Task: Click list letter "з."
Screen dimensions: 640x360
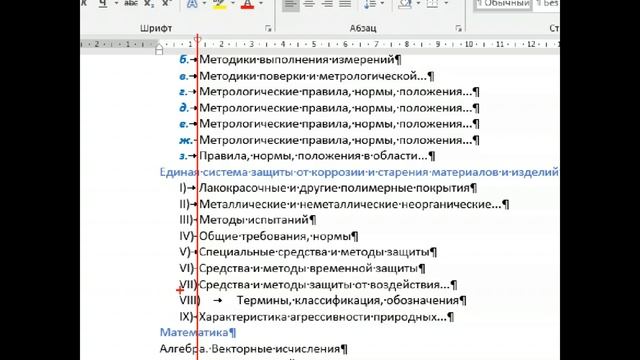Action: pyautogui.click(x=184, y=156)
